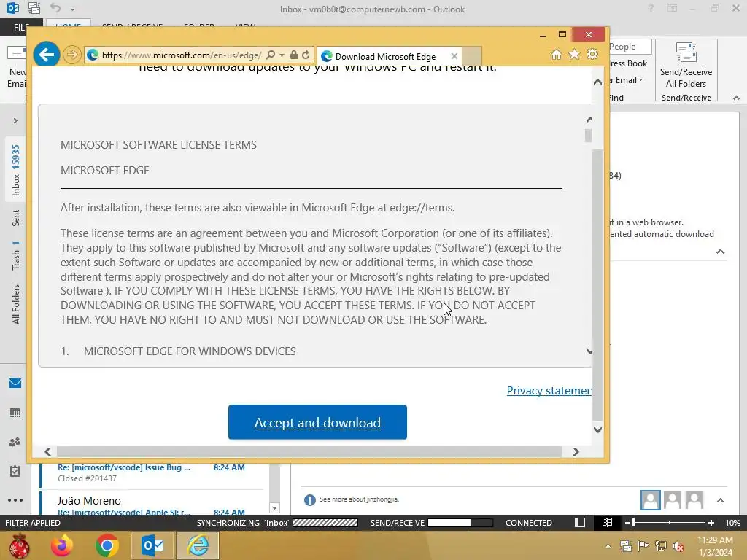Click the horizontal scrollbar left arrow
Image resolution: width=747 pixels, height=560 pixels.
click(x=47, y=451)
